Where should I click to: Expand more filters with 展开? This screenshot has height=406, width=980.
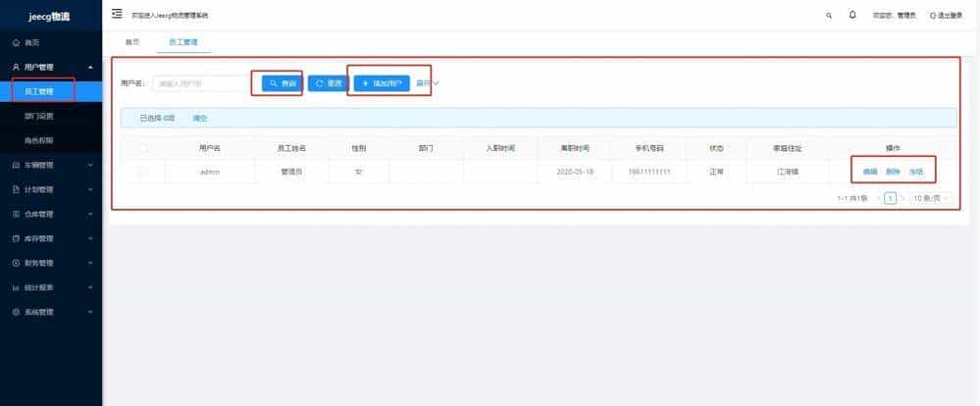428,83
